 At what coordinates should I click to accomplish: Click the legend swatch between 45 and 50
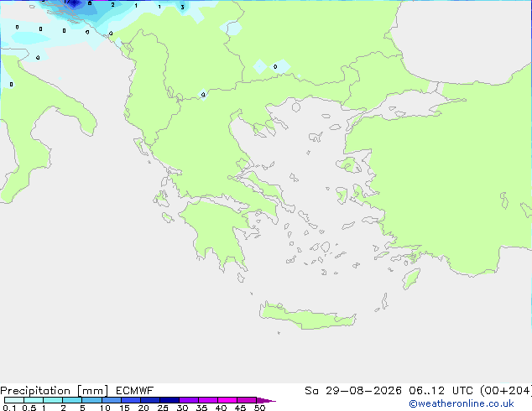(247, 400)
